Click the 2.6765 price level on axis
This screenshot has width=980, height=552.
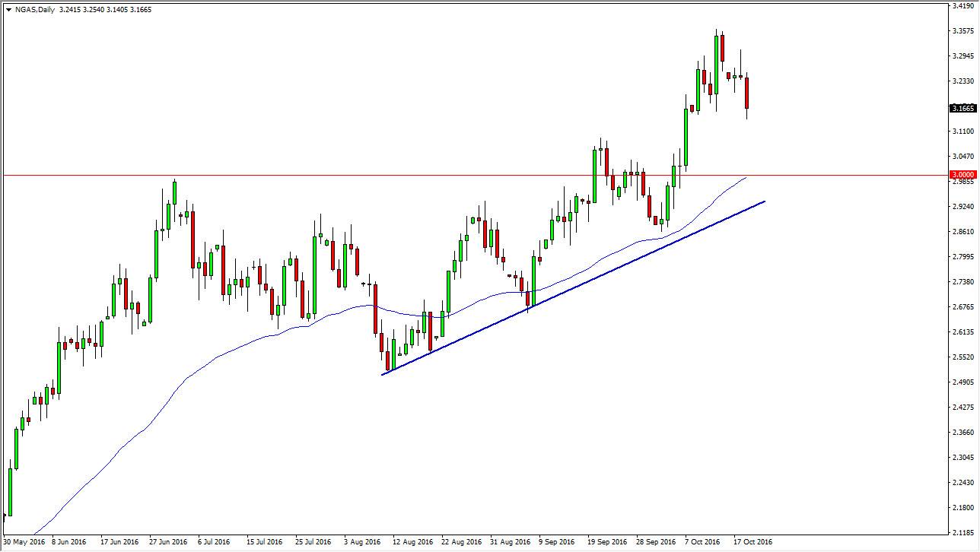(963, 307)
